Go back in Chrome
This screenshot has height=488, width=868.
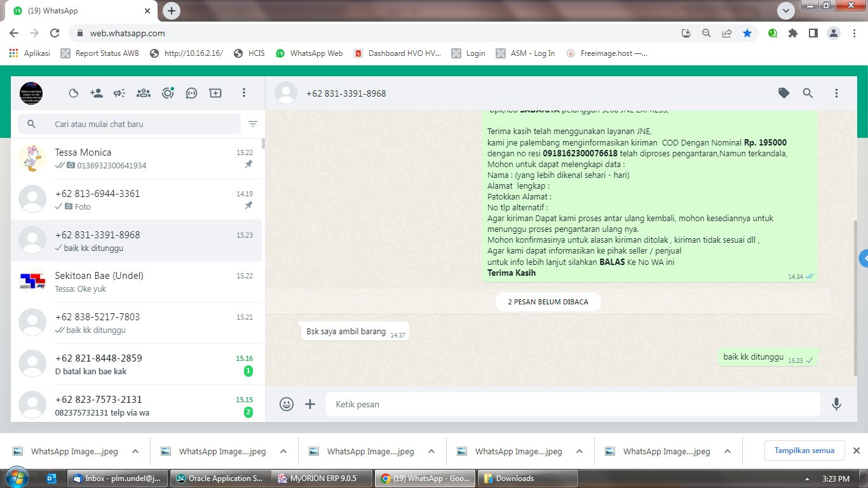tap(14, 33)
